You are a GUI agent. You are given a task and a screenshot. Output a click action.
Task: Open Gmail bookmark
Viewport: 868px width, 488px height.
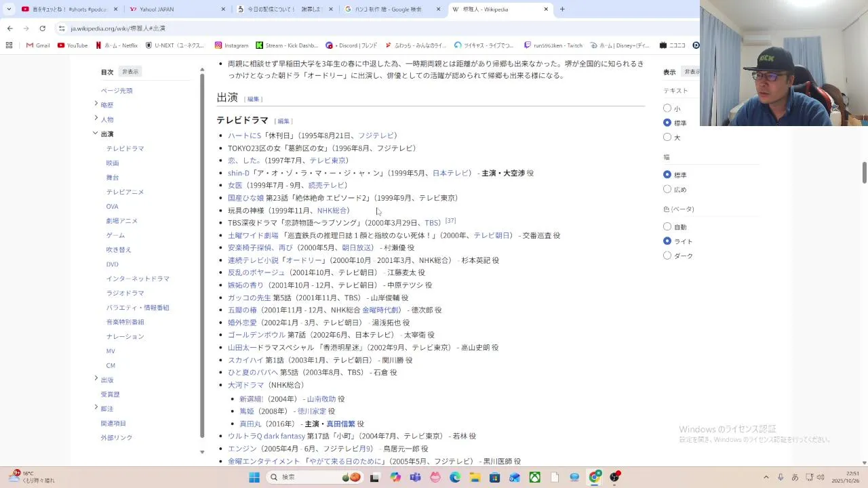pyautogui.click(x=38, y=45)
